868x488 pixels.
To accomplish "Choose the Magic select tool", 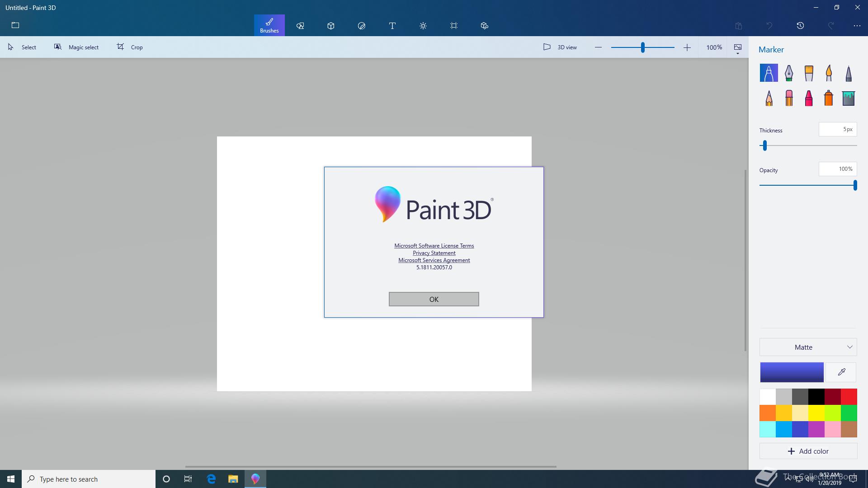I will [x=76, y=47].
